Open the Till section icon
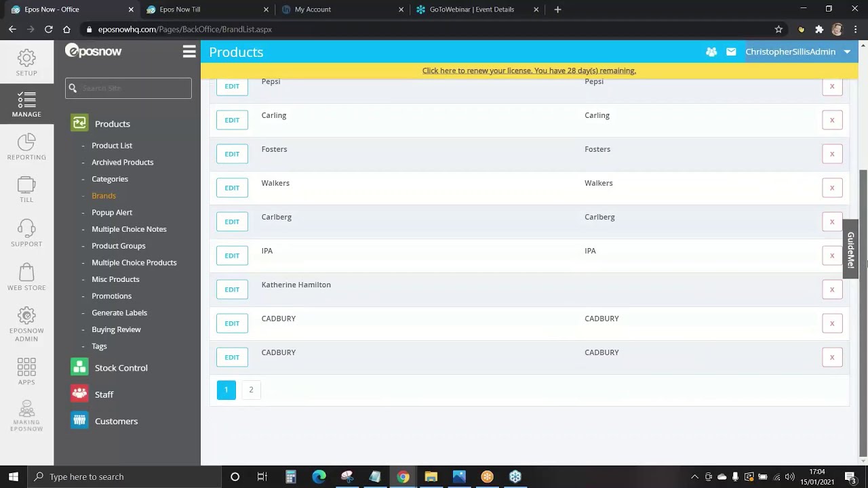This screenshot has width=868, height=488. click(26, 189)
